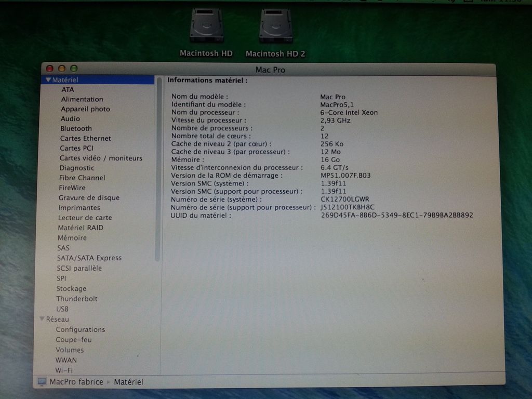Select Wi-Fi under Réseau
532x399 pixels.
pos(64,370)
